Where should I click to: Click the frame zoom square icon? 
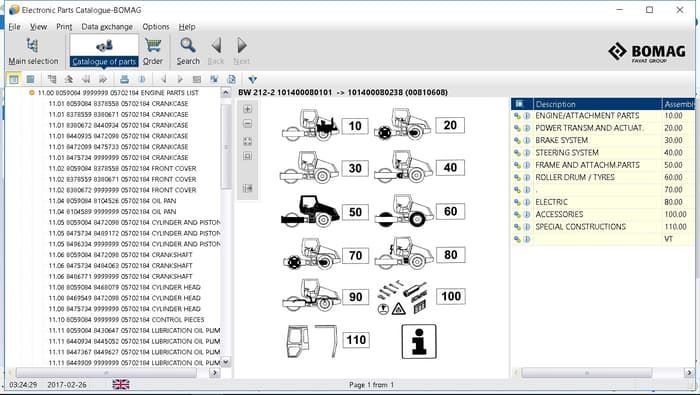(248, 156)
